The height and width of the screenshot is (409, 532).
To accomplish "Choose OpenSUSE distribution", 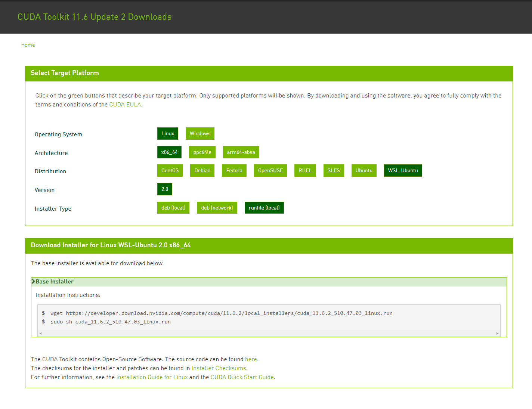I will coord(270,170).
